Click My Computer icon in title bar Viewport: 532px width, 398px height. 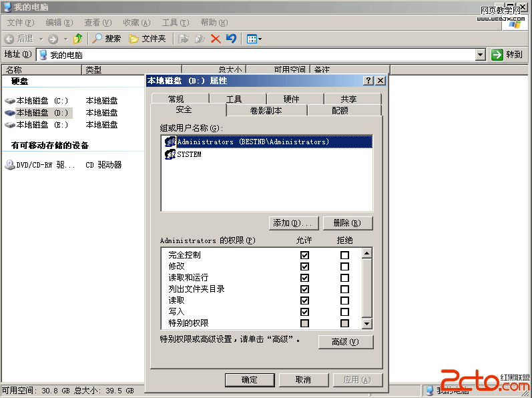coord(7,7)
